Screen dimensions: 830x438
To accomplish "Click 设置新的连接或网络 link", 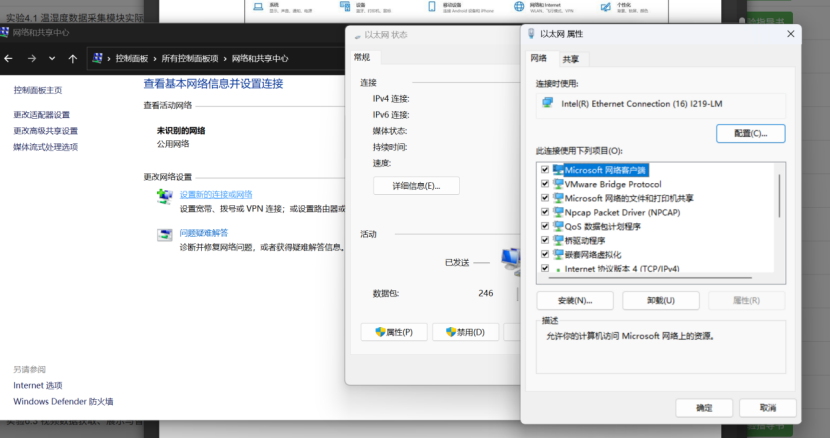I will click(216, 194).
